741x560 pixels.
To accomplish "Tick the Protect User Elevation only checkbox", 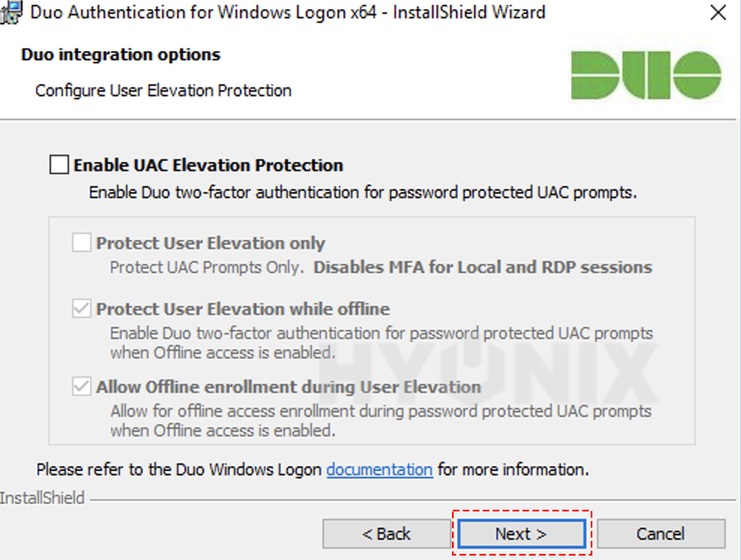I will pos(82,243).
